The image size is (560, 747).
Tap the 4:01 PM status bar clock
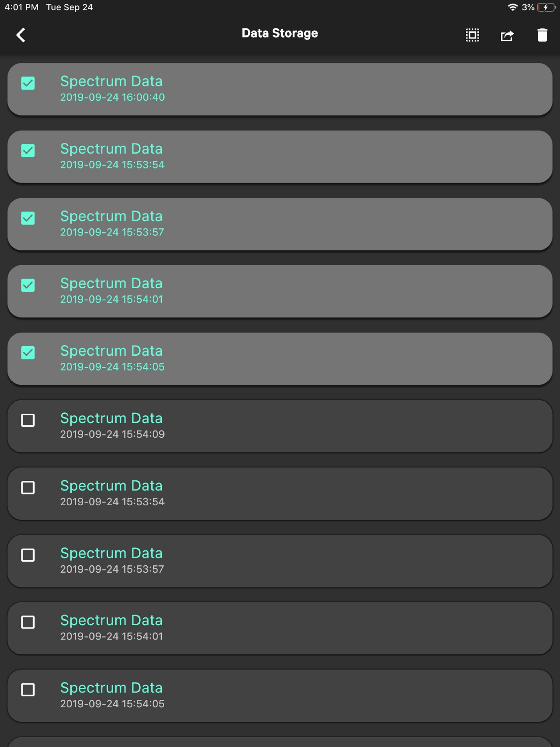pos(21,7)
